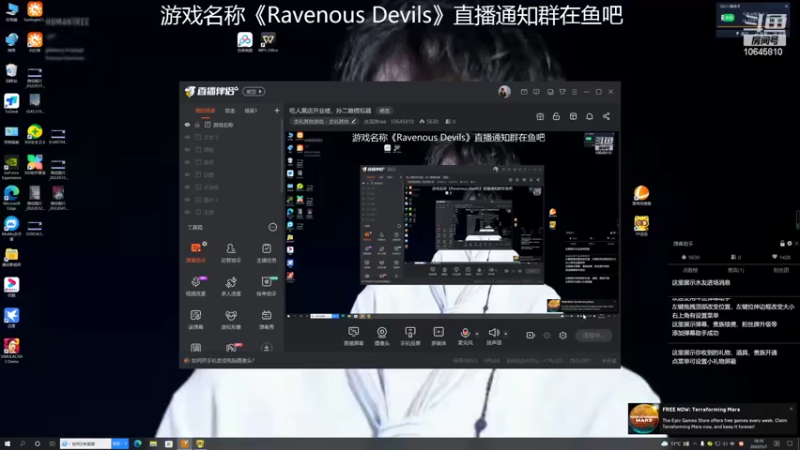Open the 视频连麦 tool
The height and width of the screenshot is (450, 800).
pos(196,286)
